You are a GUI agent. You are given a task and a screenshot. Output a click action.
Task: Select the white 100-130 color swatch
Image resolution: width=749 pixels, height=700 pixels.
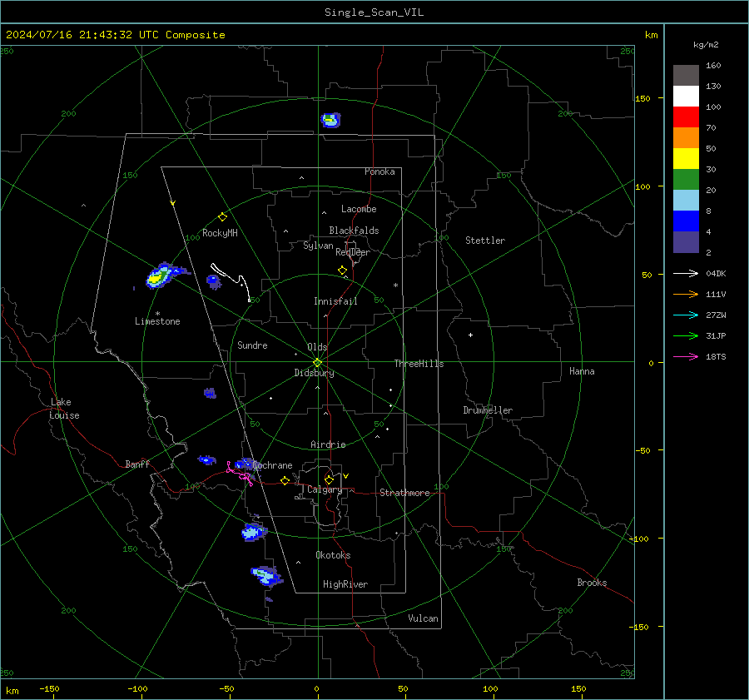pos(686,97)
